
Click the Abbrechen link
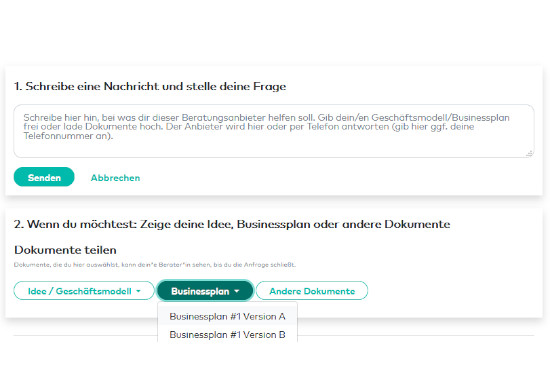[x=115, y=178]
